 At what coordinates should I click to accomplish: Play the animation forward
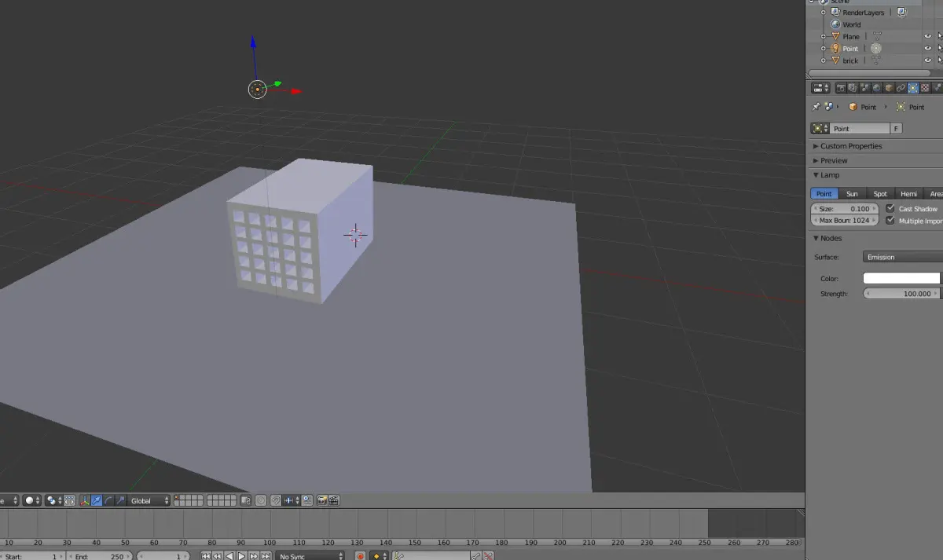pos(242,557)
